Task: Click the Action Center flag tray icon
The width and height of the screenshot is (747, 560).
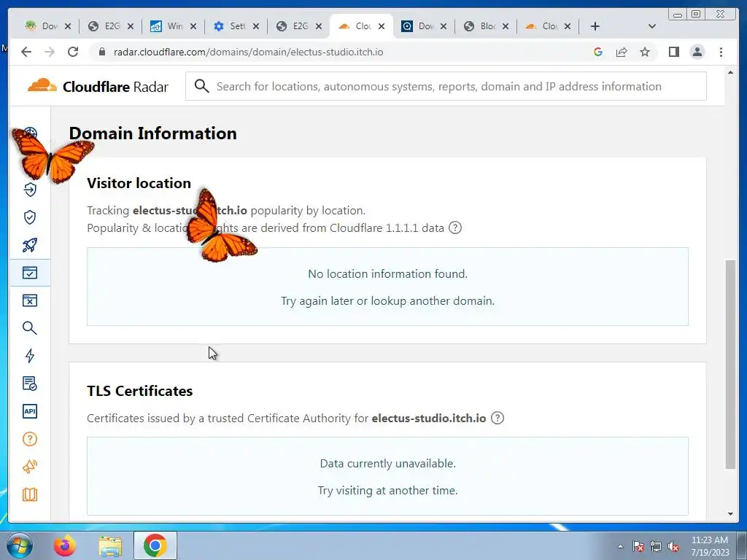Action: (x=638, y=546)
